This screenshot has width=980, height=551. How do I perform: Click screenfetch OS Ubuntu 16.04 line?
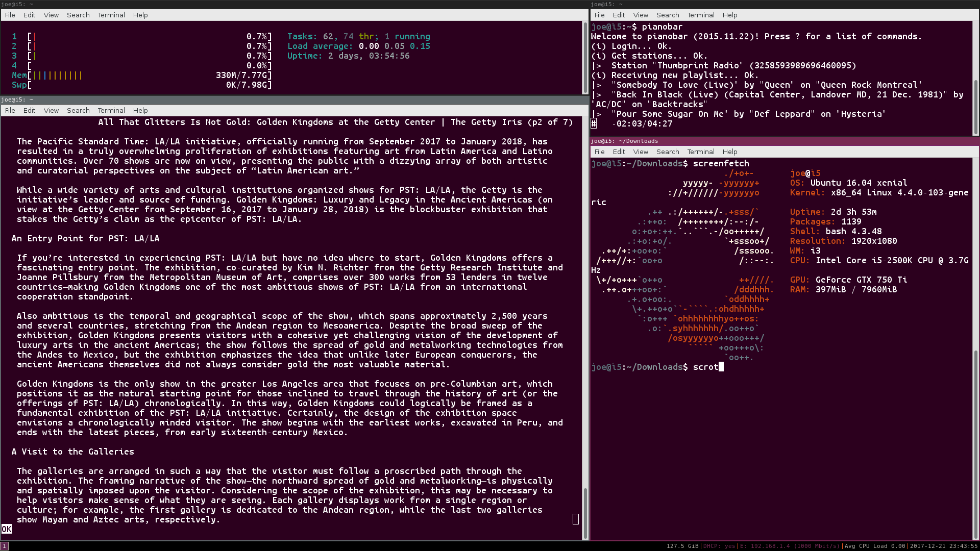[849, 183]
